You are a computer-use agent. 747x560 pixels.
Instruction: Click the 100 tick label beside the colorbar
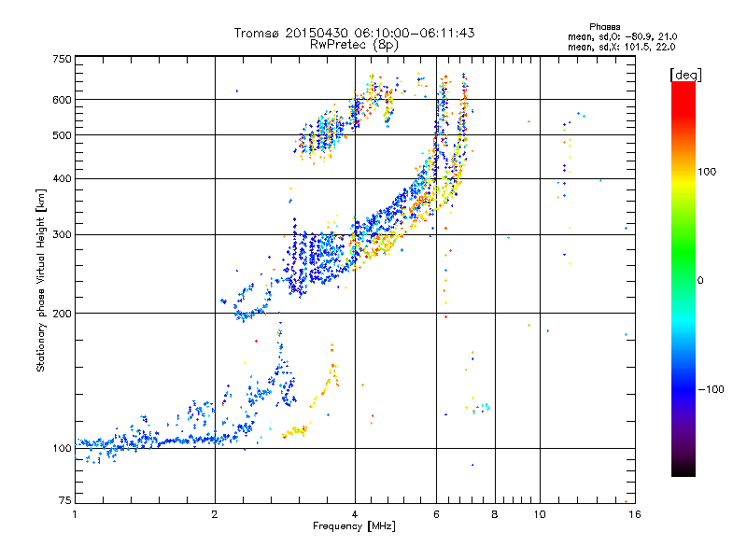pyautogui.click(x=714, y=172)
